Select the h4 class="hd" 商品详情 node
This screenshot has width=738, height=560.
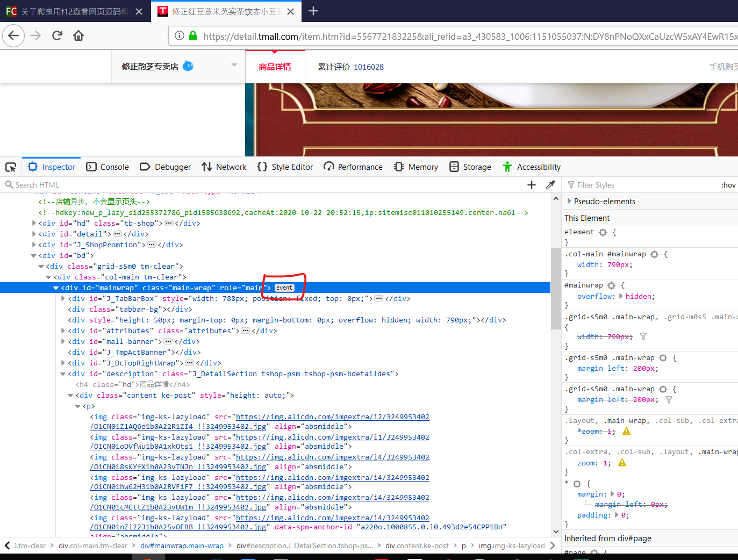[x=133, y=384]
